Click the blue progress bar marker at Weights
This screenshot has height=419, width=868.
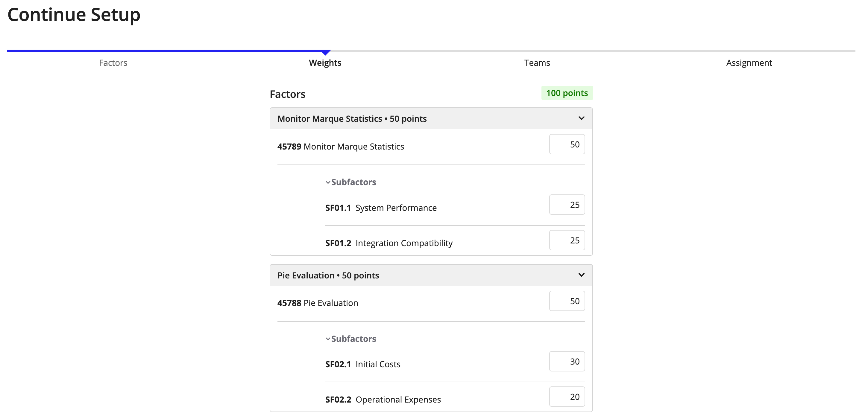326,52
